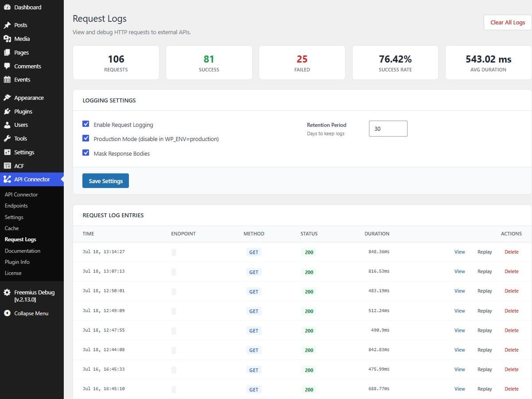The width and height of the screenshot is (532, 399).
Task: Open the Posts menu
Action: (x=32, y=25)
